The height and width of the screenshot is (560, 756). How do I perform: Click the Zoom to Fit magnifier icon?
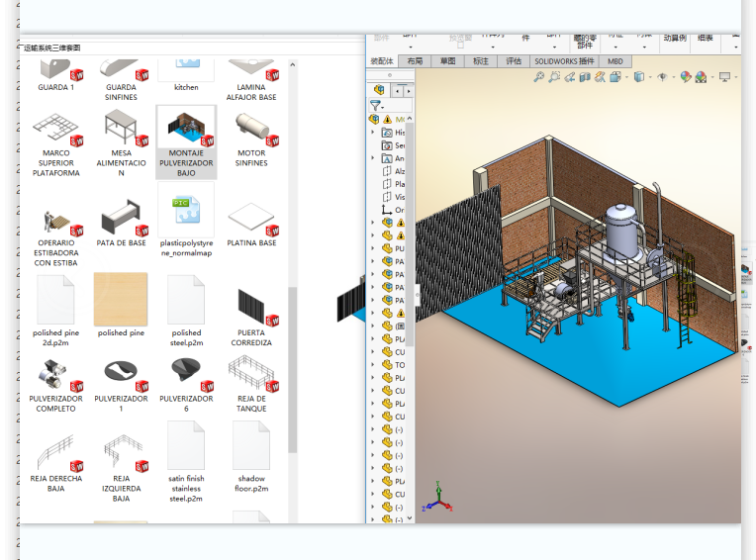tap(540, 77)
